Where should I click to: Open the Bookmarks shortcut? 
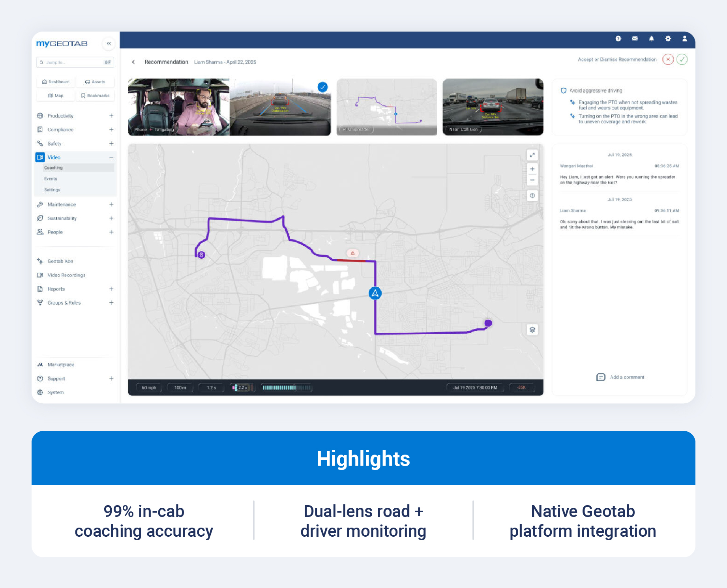[95, 96]
